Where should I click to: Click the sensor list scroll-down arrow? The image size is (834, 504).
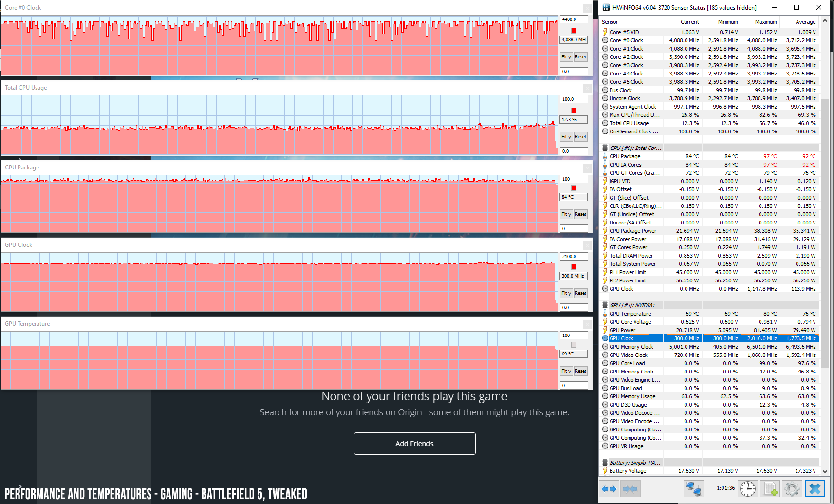(824, 471)
